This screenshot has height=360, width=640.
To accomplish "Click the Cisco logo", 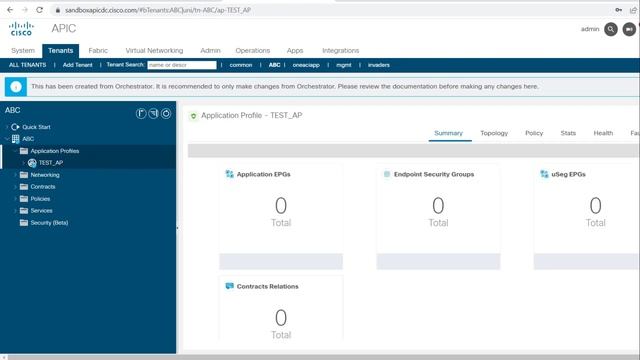I will pos(21,29).
